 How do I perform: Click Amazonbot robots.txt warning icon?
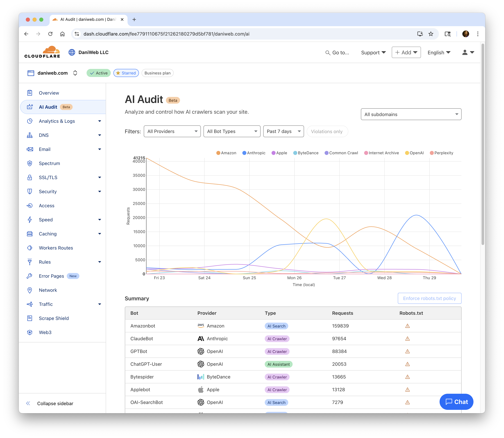tap(407, 326)
